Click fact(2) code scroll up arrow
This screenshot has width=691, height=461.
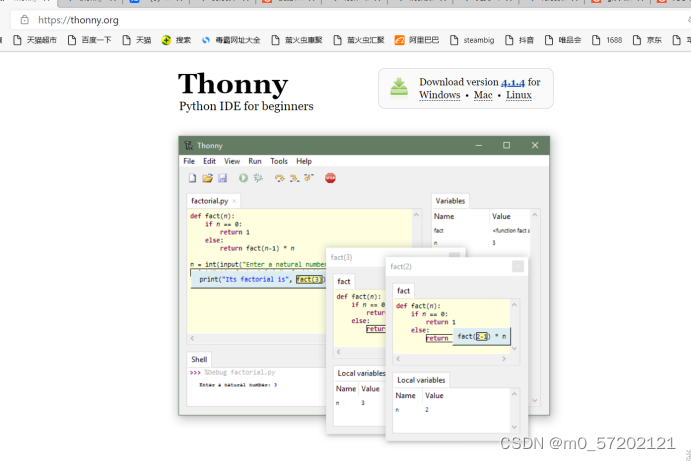(514, 305)
